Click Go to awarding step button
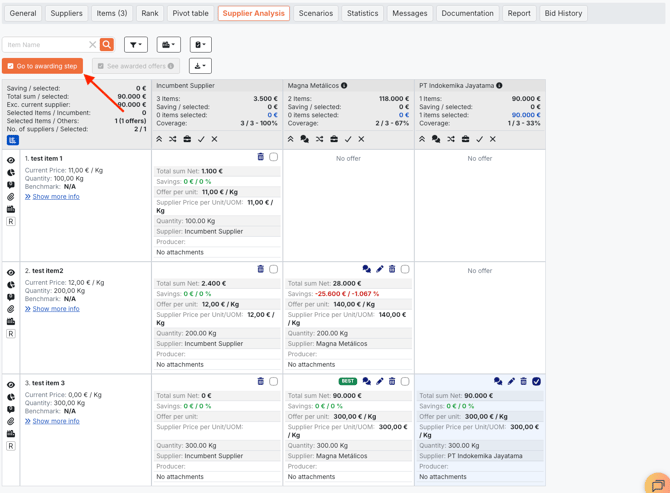The width and height of the screenshot is (670, 493). 42,66
